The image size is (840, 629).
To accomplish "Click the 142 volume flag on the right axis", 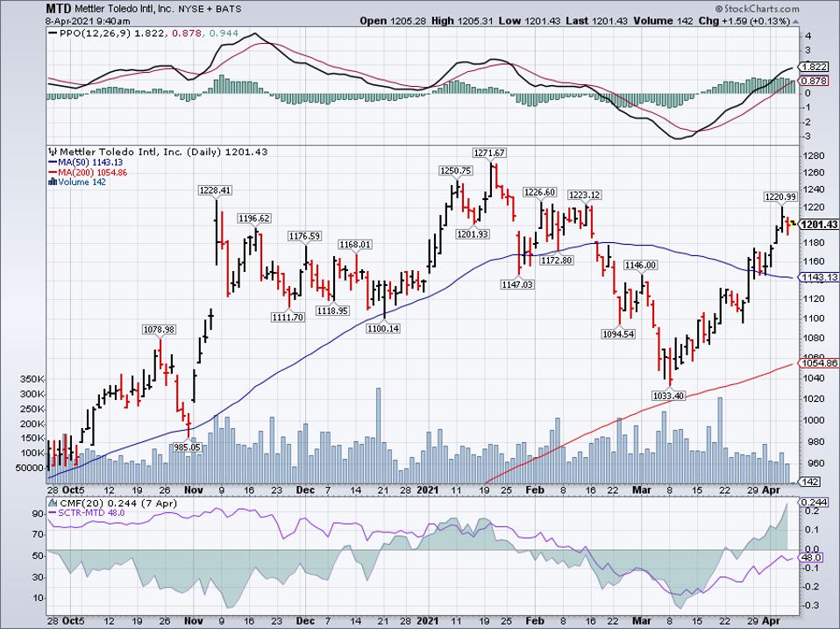I will [x=809, y=482].
